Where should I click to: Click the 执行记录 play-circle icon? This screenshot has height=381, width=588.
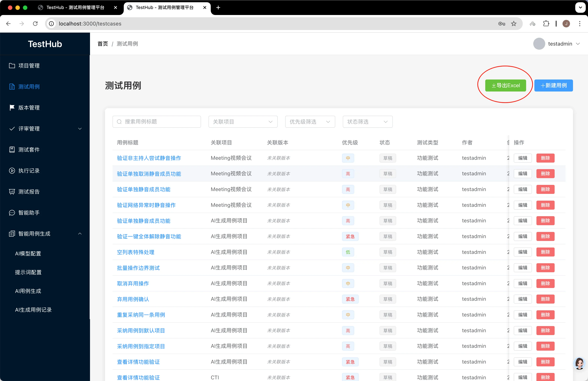[12, 171]
